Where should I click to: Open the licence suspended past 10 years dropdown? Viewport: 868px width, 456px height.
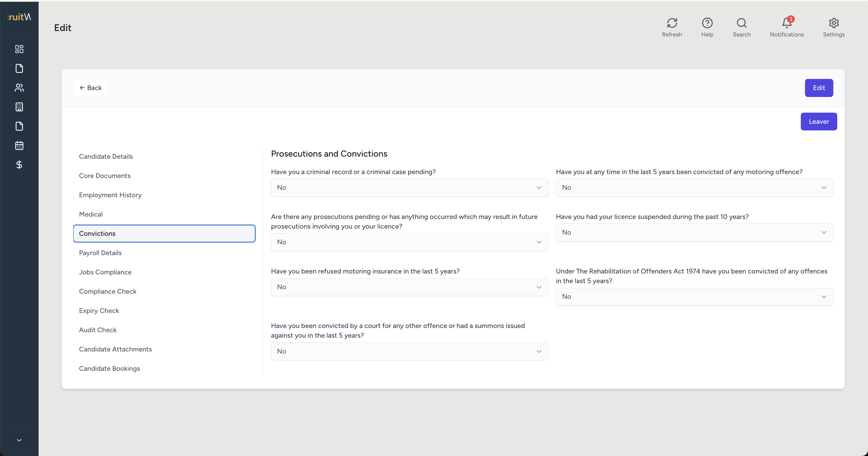tap(694, 233)
